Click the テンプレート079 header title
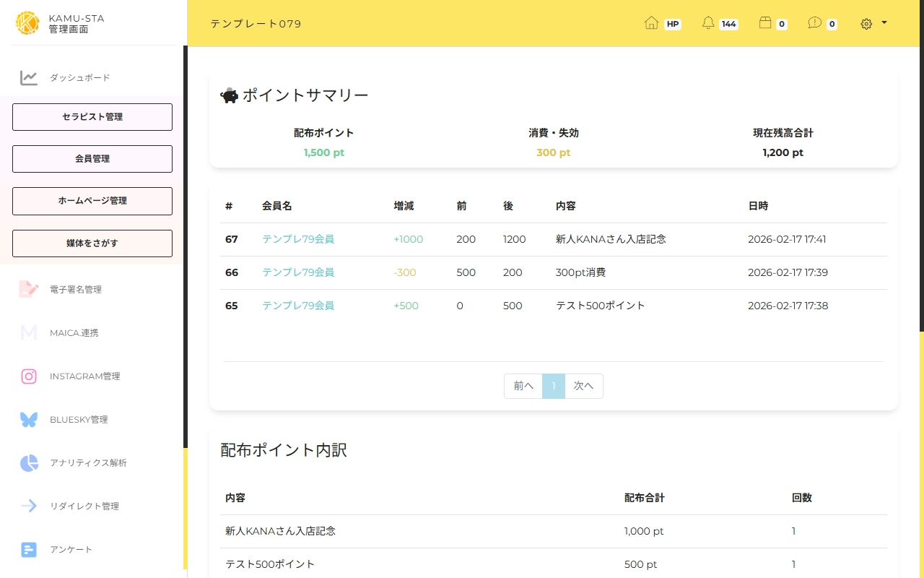The height and width of the screenshot is (578, 924). point(256,24)
